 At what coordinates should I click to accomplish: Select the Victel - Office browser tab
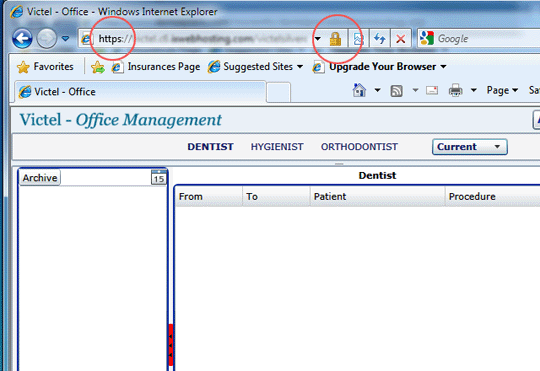pos(140,92)
